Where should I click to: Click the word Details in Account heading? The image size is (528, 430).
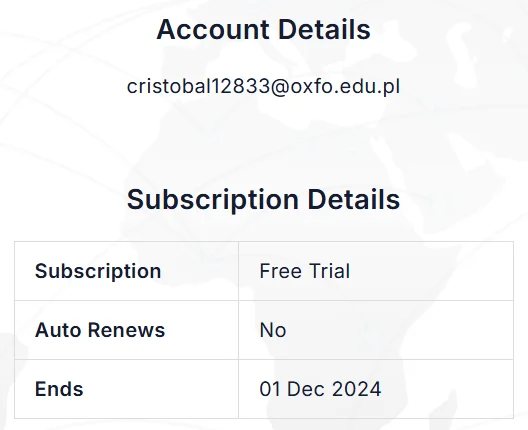[x=324, y=30]
